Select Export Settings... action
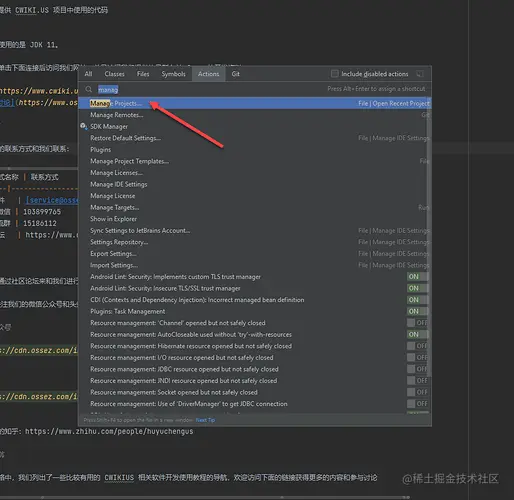Screen dimensions: 514x500 pos(253,254)
